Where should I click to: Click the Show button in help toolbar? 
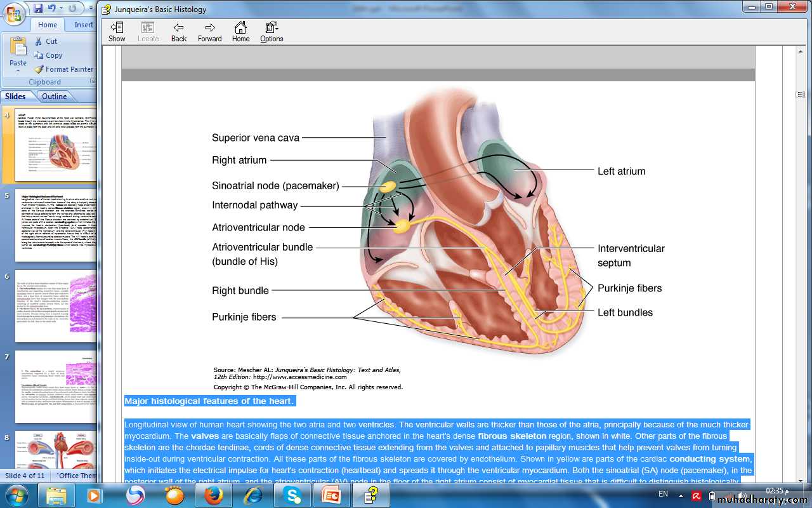click(x=117, y=32)
